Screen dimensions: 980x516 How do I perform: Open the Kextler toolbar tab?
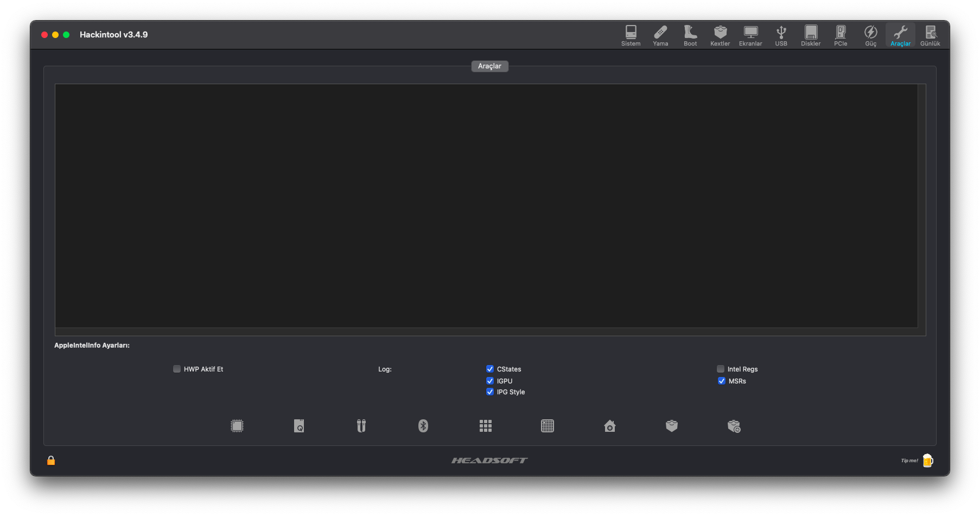coord(720,35)
